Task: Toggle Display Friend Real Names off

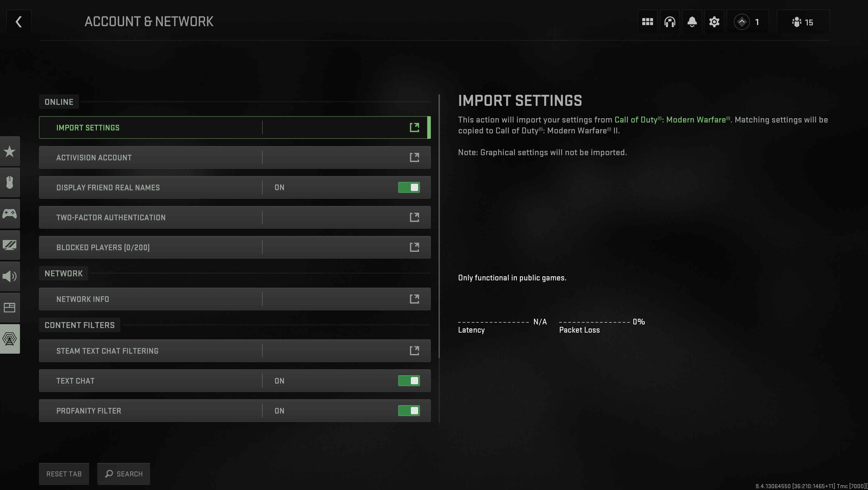Action: click(409, 187)
